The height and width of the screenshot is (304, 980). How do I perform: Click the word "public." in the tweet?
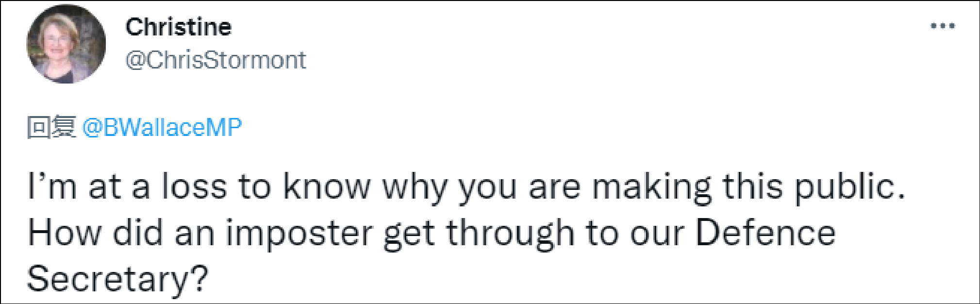(849, 187)
